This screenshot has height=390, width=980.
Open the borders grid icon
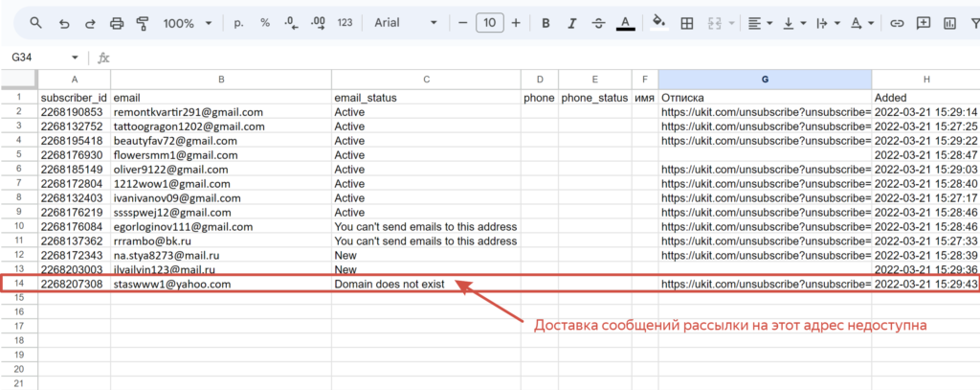pos(687,23)
